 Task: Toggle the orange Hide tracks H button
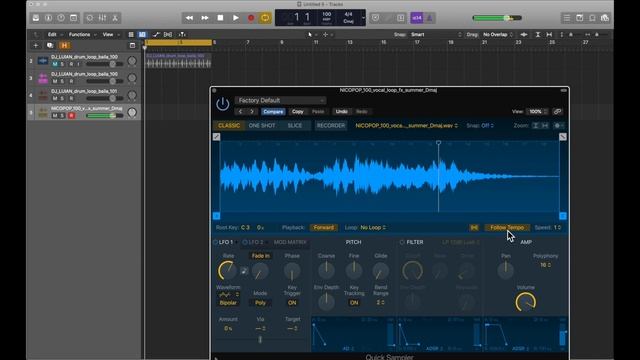coord(64,45)
